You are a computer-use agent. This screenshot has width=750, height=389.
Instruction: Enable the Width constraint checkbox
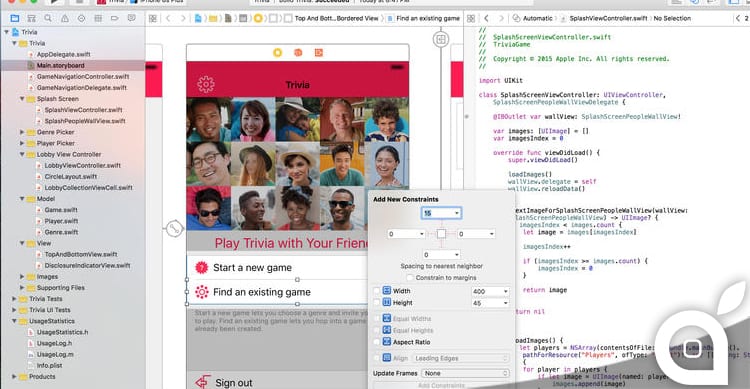pos(377,291)
